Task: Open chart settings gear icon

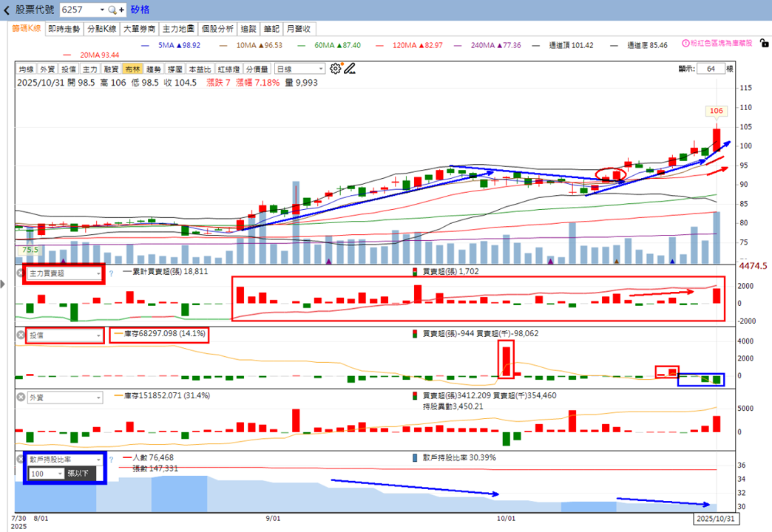Action: [335, 69]
